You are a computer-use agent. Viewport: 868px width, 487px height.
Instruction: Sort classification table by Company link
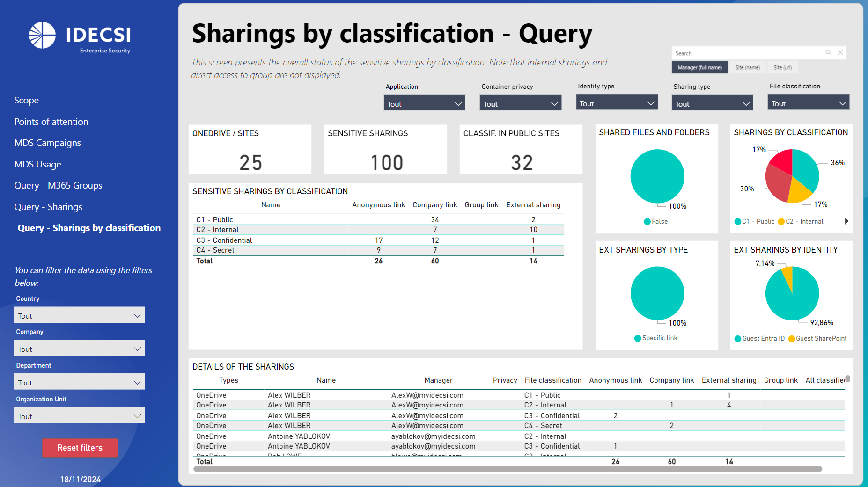434,205
